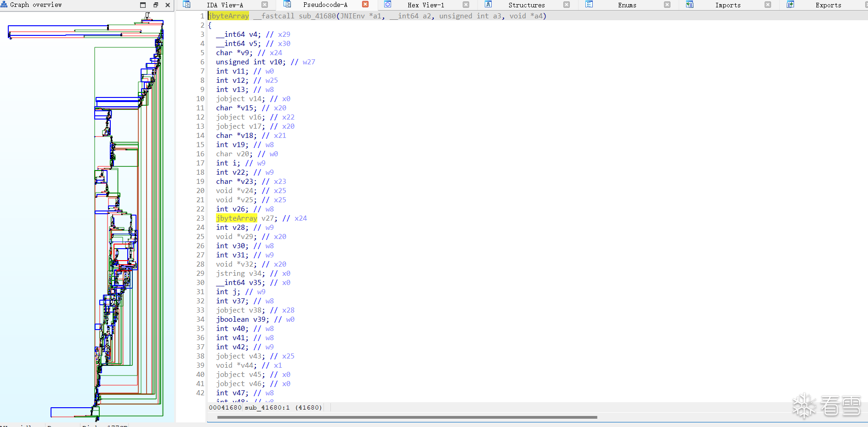The width and height of the screenshot is (868, 427).
Task: Click the IDA View-A tab icon
Action: pyautogui.click(x=187, y=5)
